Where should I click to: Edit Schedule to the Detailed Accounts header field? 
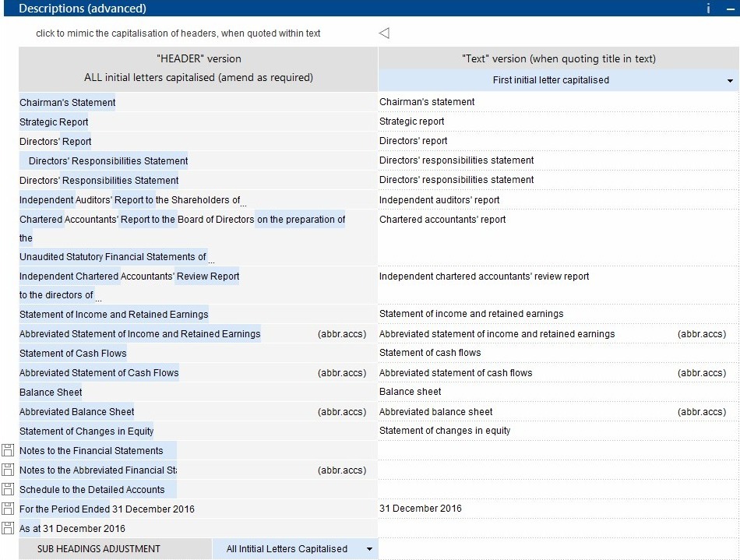[x=97, y=489]
